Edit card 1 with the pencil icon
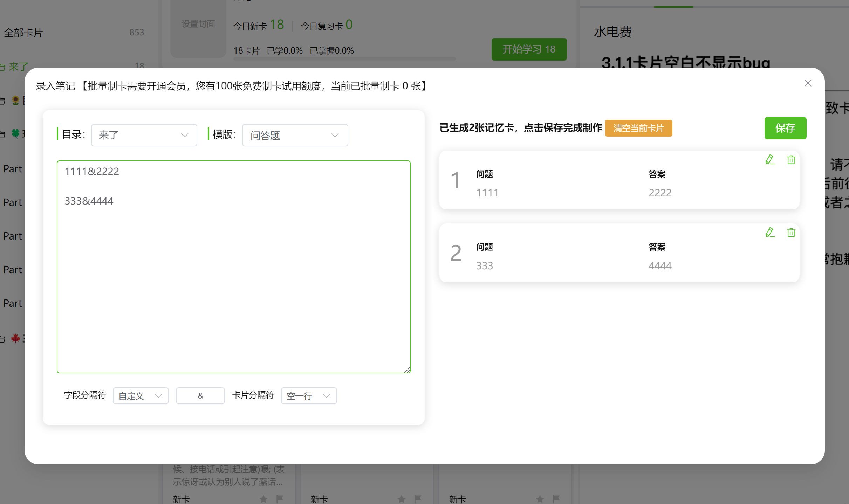The width and height of the screenshot is (849, 504). (x=770, y=160)
